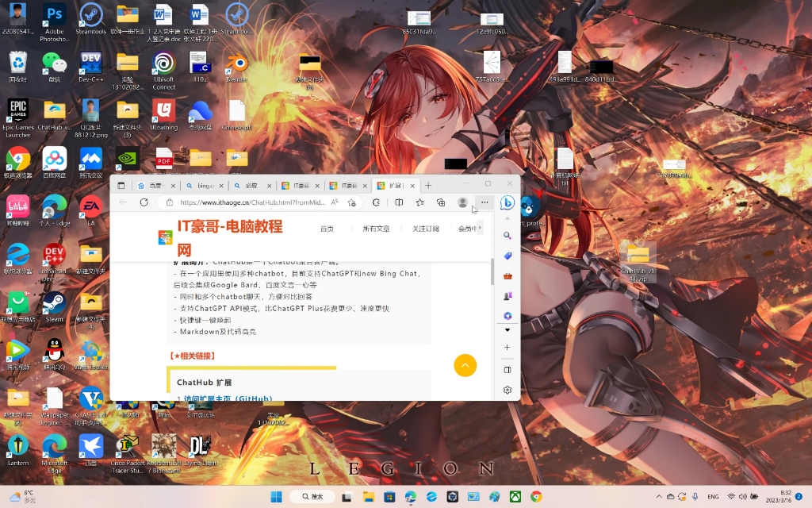Open the Edge collections icon

click(x=441, y=202)
